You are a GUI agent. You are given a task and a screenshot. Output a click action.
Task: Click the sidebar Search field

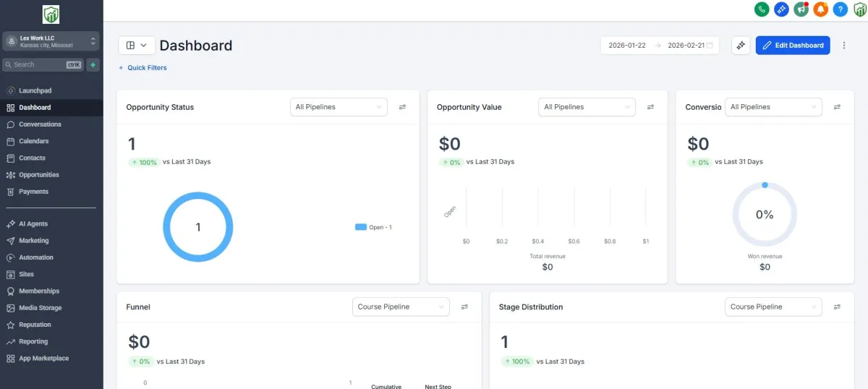(x=43, y=64)
